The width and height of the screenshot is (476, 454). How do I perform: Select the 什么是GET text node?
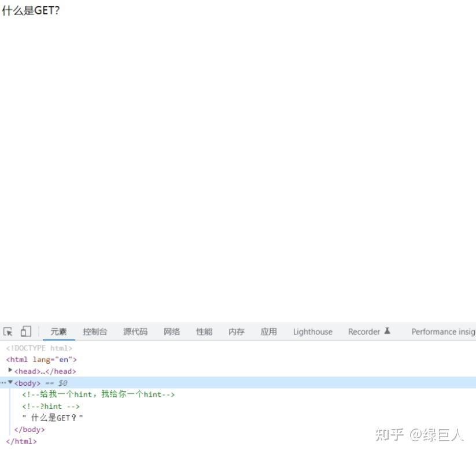tap(53, 418)
